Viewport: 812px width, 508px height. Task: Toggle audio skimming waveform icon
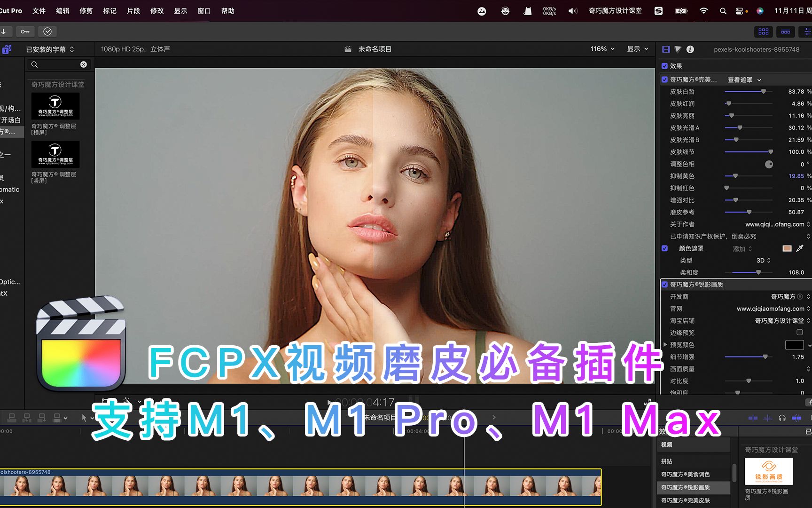pos(768,418)
